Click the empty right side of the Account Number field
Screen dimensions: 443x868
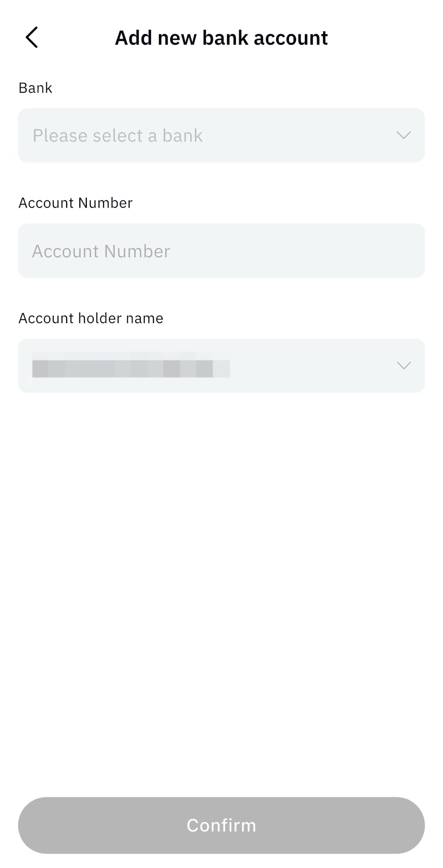328,251
